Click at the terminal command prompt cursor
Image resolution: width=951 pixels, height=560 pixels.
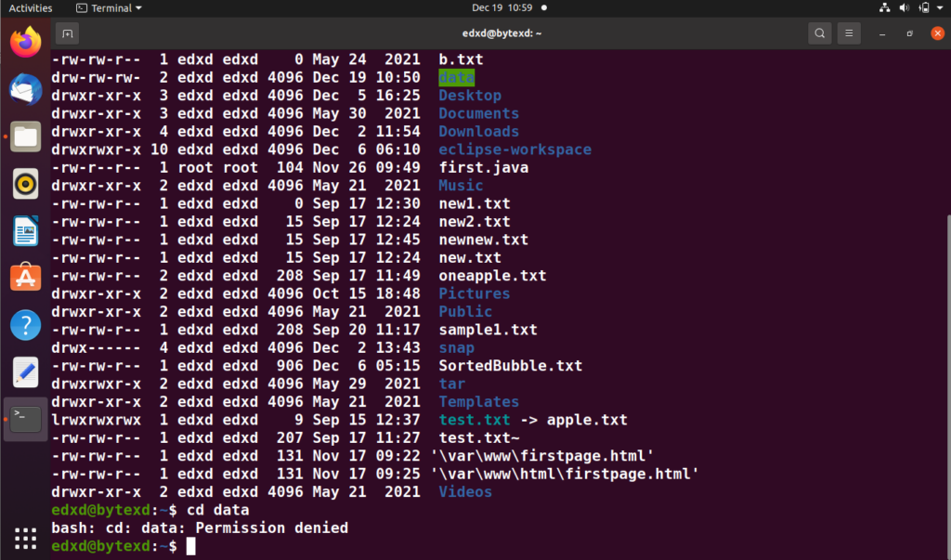coord(191,546)
